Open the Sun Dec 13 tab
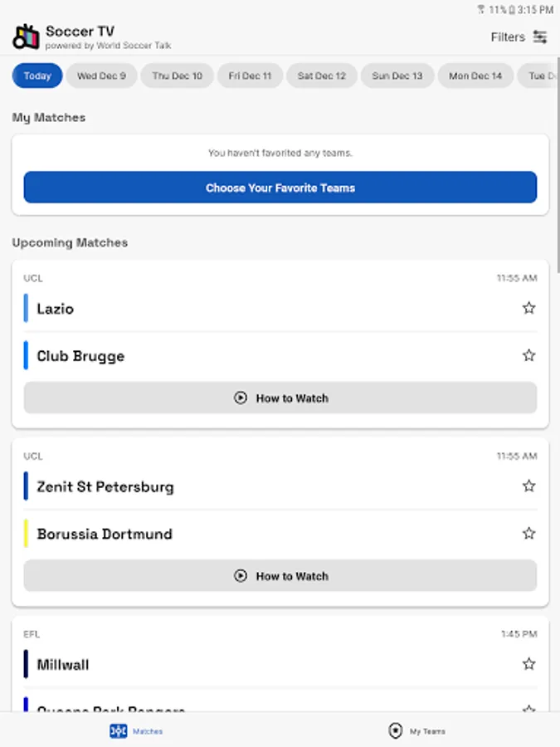 397,76
